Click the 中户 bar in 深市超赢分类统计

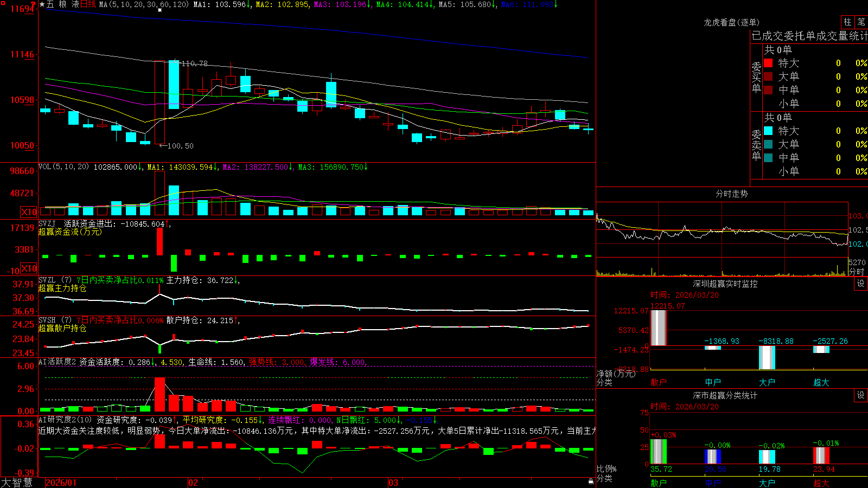(713, 457)
